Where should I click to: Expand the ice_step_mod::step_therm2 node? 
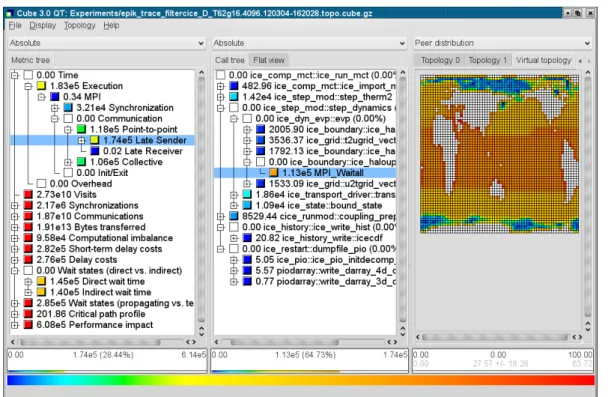[221, 97]
